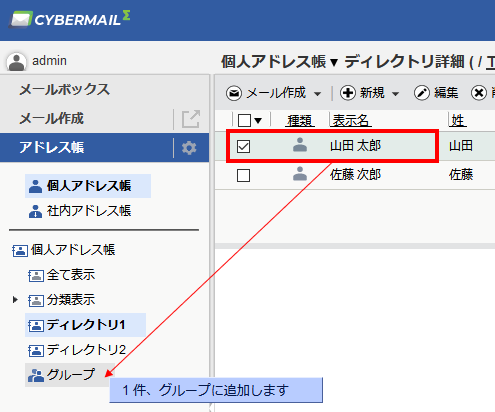This screenshot has height=412, width=495.
Task: Sort by the 表示名 column header
Action: point(351,120)
